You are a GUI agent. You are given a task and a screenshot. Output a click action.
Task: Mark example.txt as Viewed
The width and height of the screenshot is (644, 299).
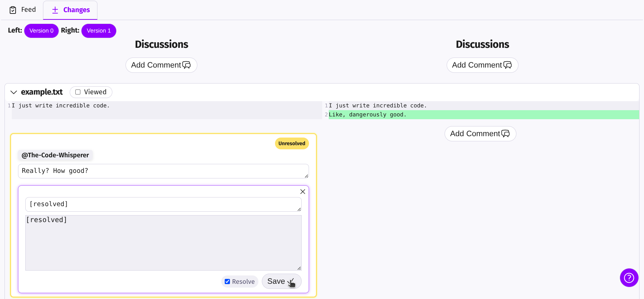click(78, 92)
